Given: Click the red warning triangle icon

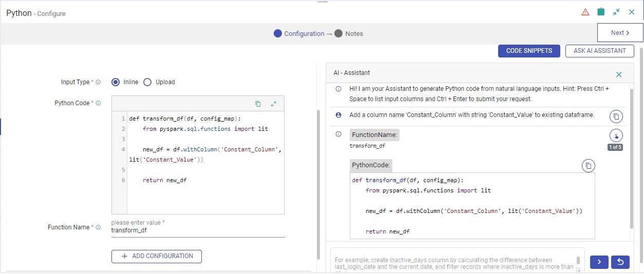Looking at the screenshot, I should [585, 12].
